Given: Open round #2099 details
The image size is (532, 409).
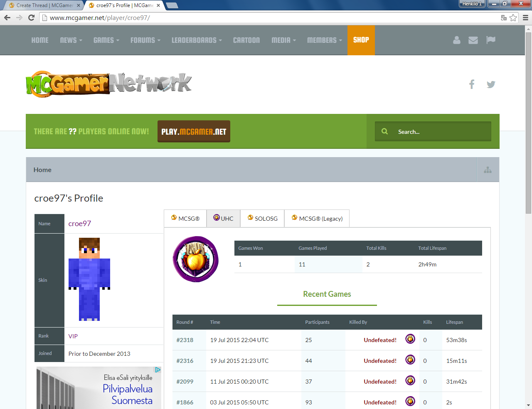Looking at the screenshot, I should [185, 382].
